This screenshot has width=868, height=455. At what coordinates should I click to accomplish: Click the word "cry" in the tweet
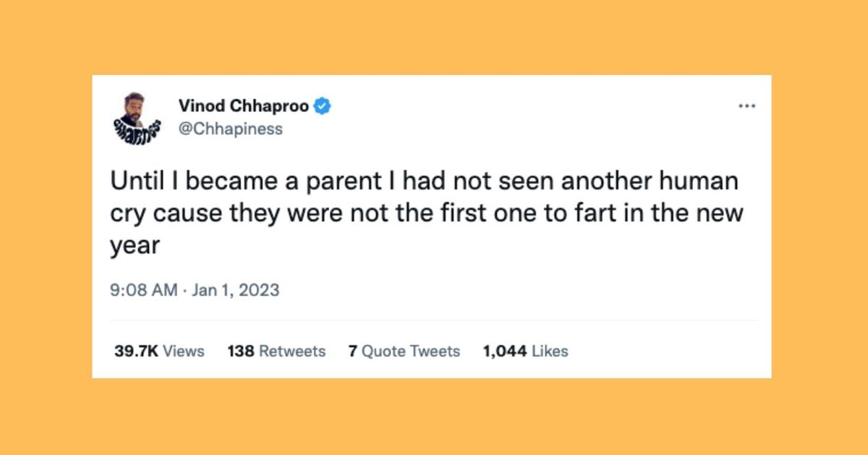pos(125,216)
